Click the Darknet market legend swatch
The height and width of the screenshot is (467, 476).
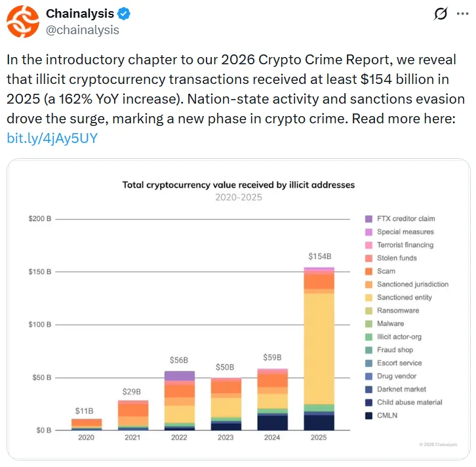(x=368, y=389)
